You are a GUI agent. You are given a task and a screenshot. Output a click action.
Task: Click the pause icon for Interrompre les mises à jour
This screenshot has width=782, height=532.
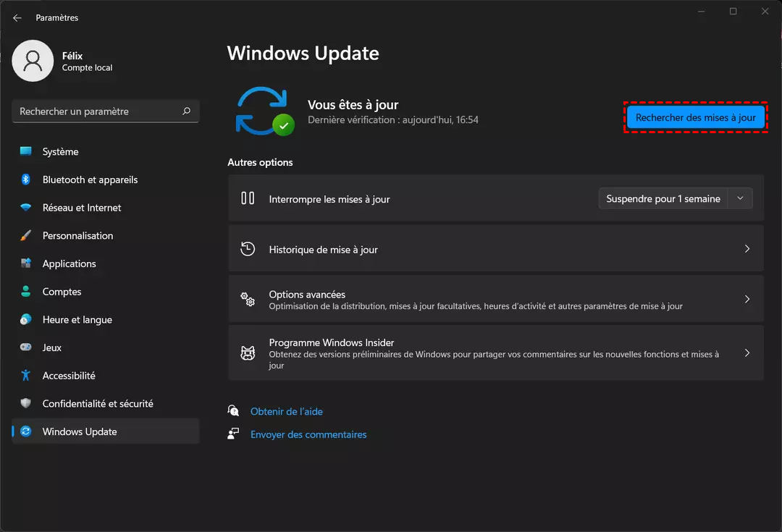coord(248,198)
